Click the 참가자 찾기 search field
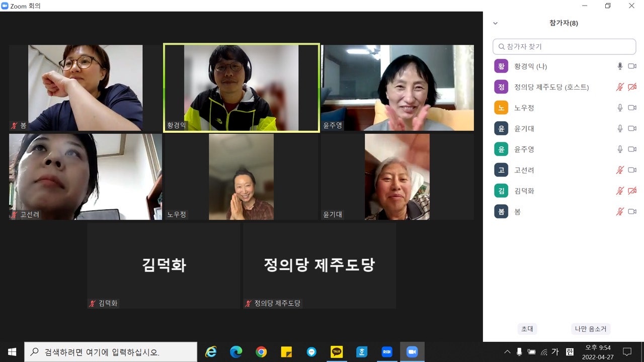This screenshot has height=362, width=644. pyautogui.click(x=564, y=47)
